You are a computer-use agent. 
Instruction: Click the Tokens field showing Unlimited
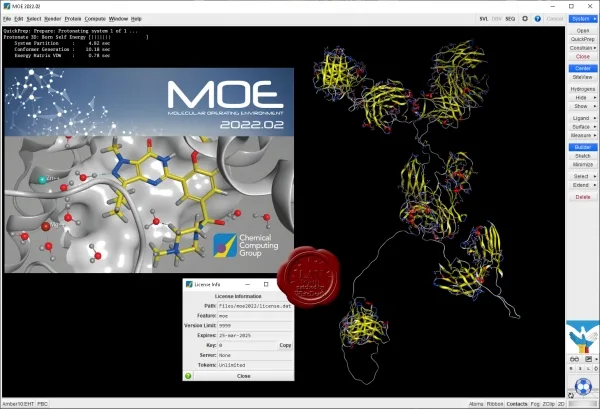[255, 365]
